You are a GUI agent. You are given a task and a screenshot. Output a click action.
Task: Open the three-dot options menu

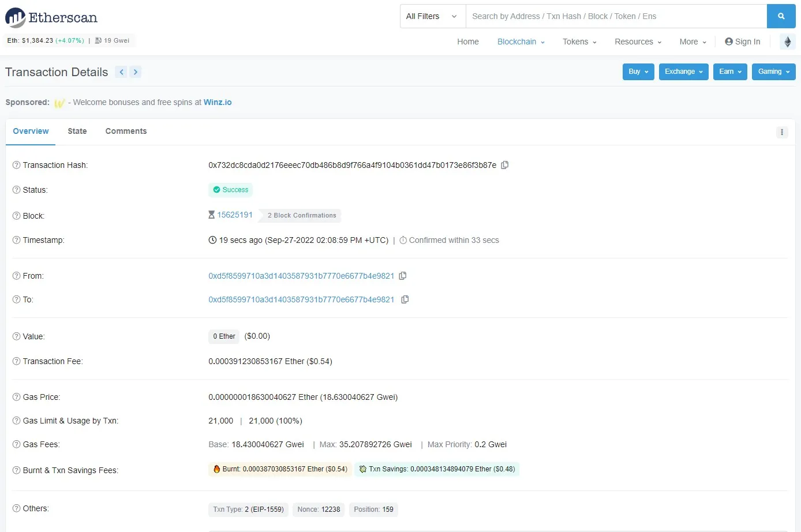(x=782, y=132)
